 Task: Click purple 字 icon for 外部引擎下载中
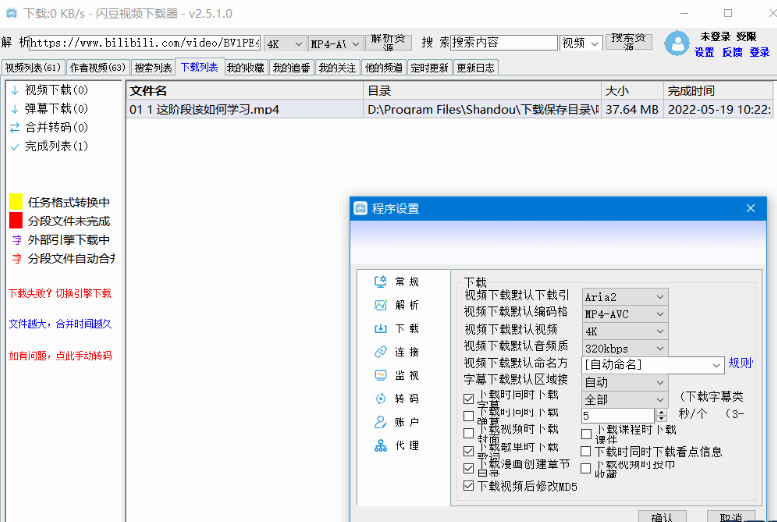[x=17, y=240]
